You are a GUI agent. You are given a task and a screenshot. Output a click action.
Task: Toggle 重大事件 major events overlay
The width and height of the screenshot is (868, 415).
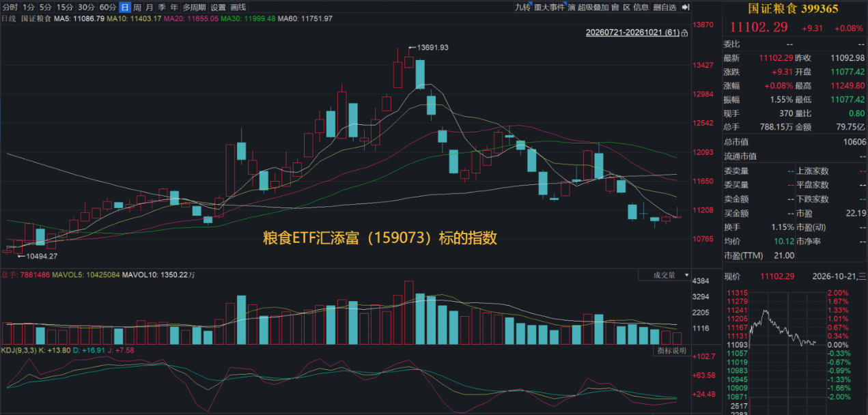point(550,8)
